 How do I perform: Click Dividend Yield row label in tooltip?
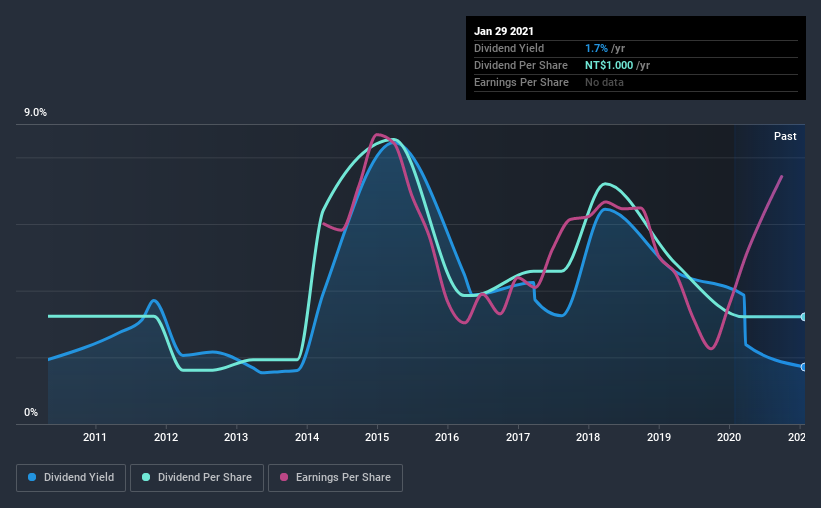[x=509, y=48]
